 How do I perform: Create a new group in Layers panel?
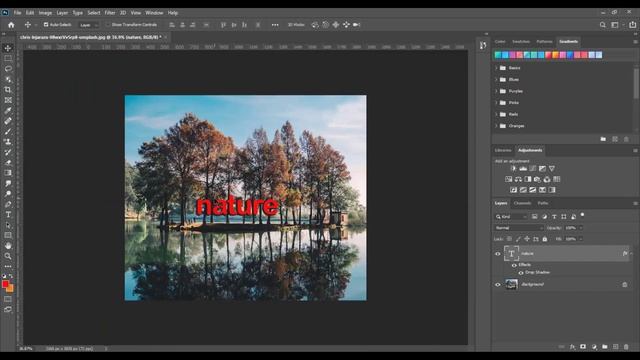604,347
